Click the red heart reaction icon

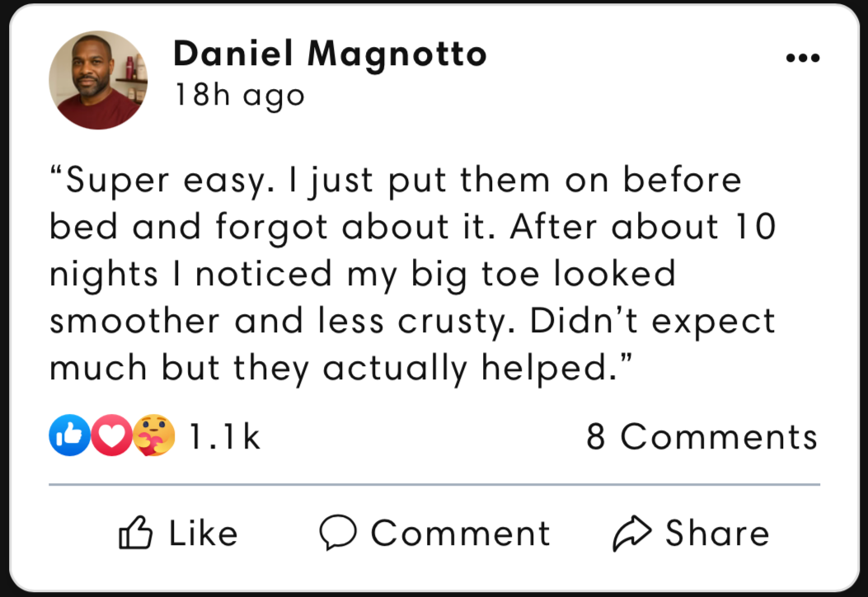point(110,436)
